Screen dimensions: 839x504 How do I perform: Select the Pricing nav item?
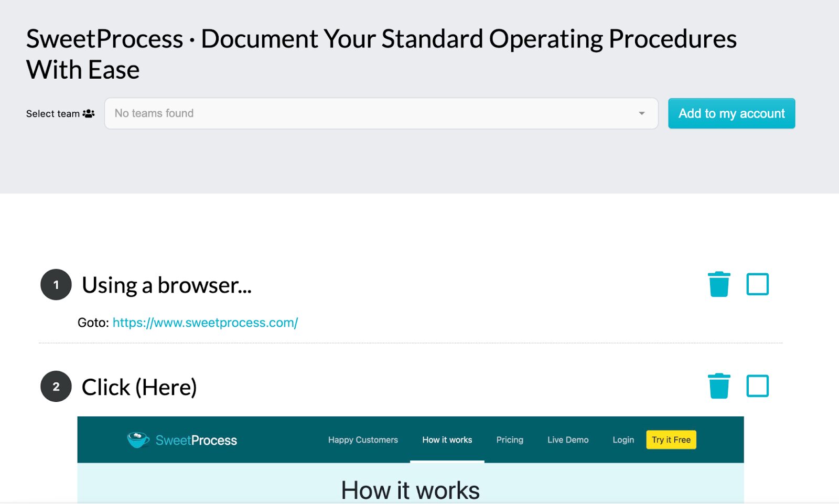[x=509, y=439]
